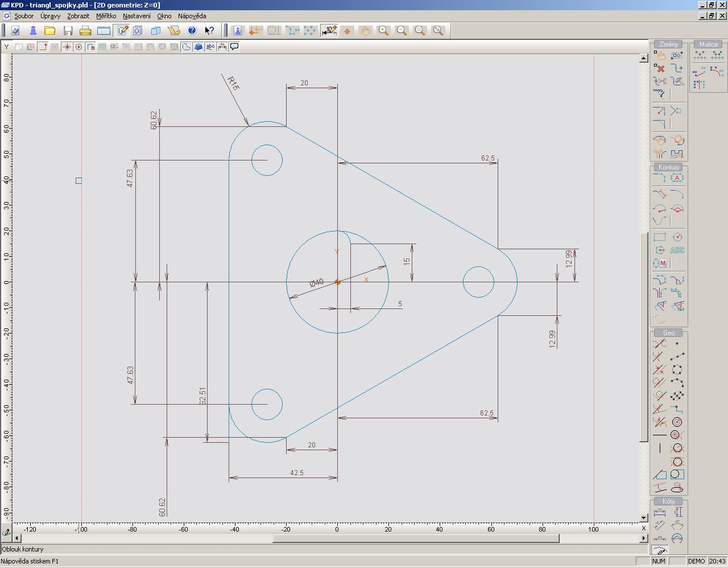
Task: Click the Zoom in magnifier icon
Action: pos(384,31)
